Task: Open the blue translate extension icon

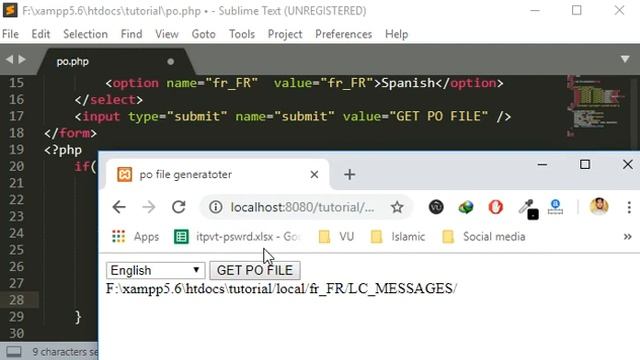Action: (x=556, y=207)
